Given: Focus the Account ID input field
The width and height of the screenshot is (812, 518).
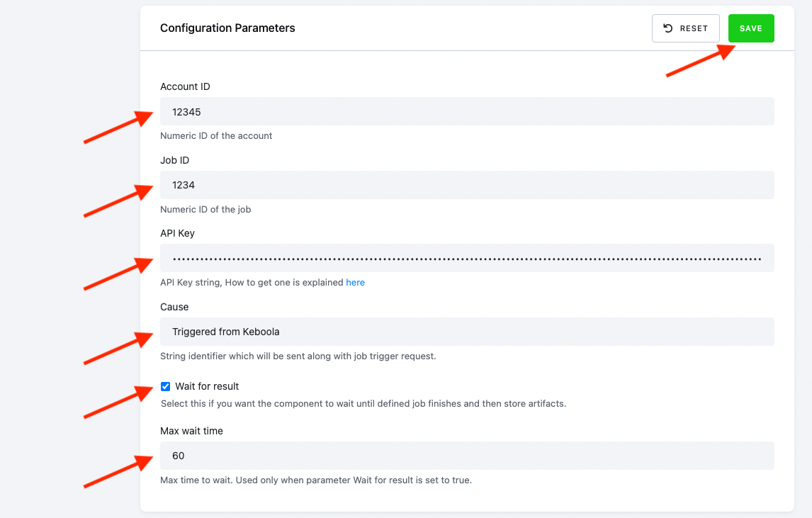Looking at the screenshot, I should 467,111.
